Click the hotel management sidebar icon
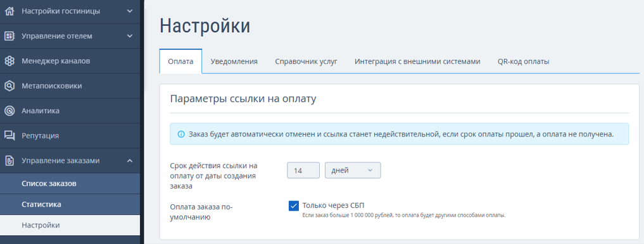644x244 pixels. pos(9,36)
